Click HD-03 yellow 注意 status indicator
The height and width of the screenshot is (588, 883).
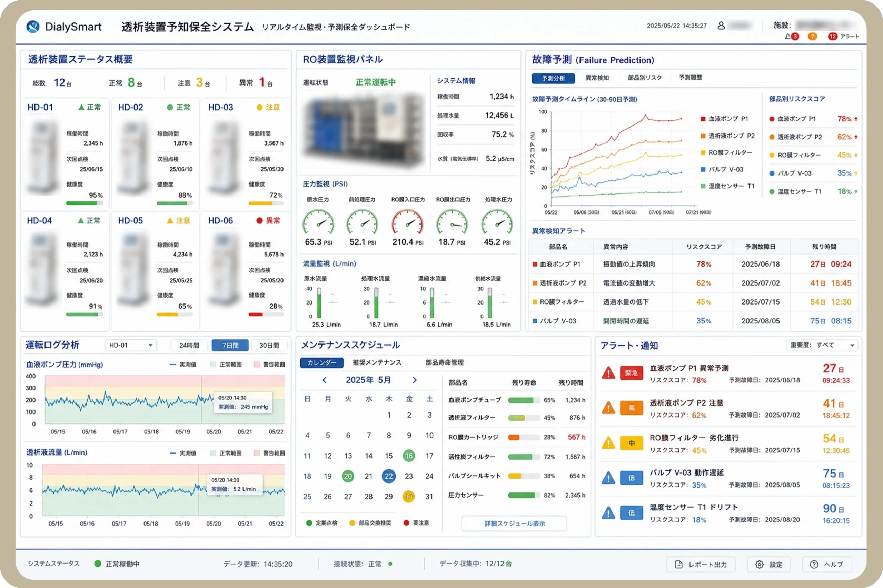(x=268, y=107)
